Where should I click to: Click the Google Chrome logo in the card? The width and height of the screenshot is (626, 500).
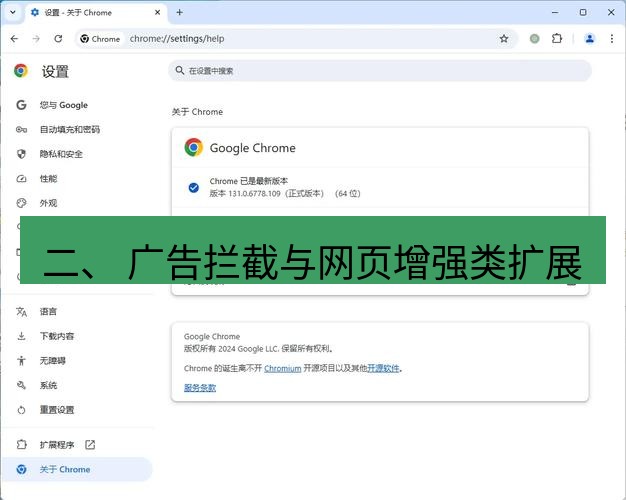click(194, 147)
